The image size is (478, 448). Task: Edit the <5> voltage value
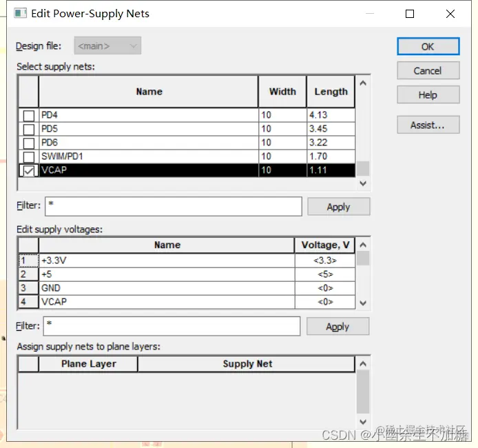pos(325,274)
